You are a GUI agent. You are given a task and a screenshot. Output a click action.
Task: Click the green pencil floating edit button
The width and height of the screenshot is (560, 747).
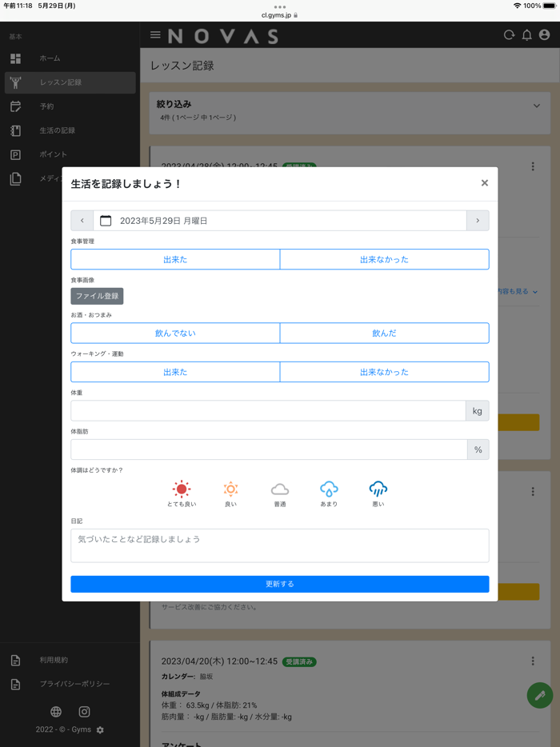coord(540,696)
